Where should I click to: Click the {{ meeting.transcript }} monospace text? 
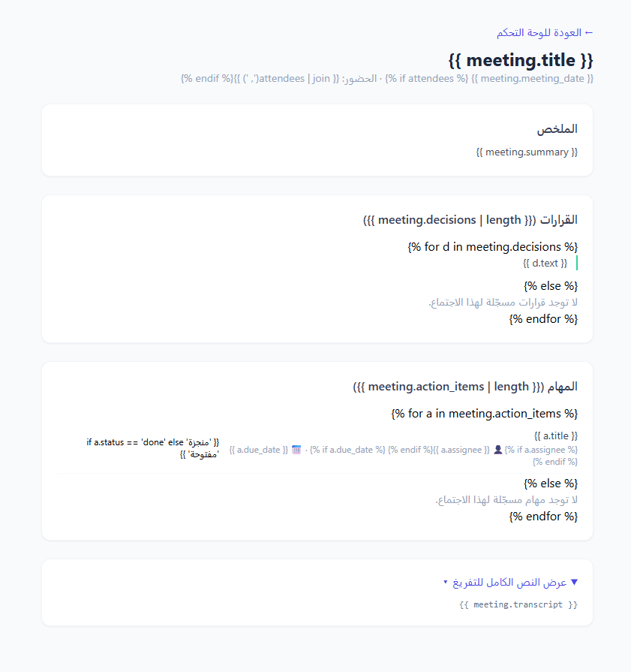(518, 604)
